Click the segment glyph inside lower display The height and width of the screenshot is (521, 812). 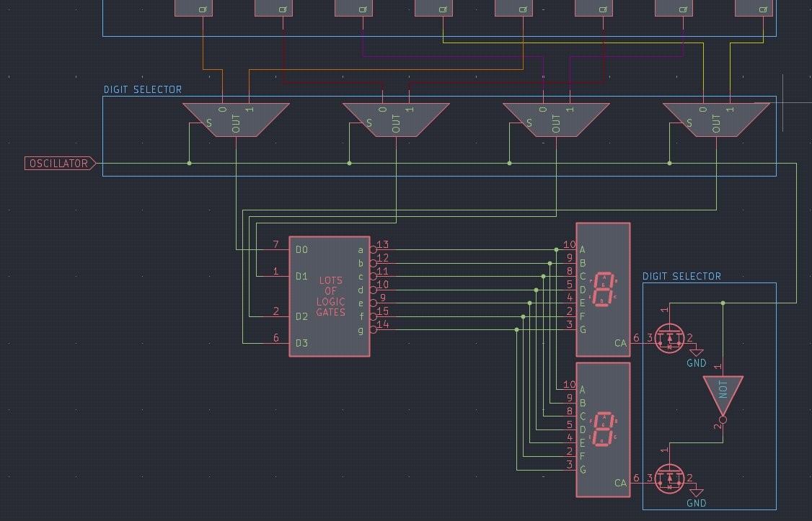(x=604, y=429)
